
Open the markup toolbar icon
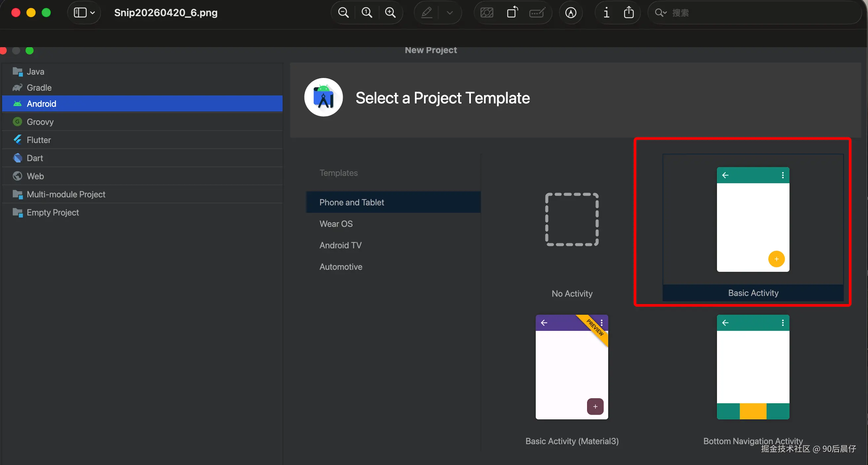pos(570,13)
